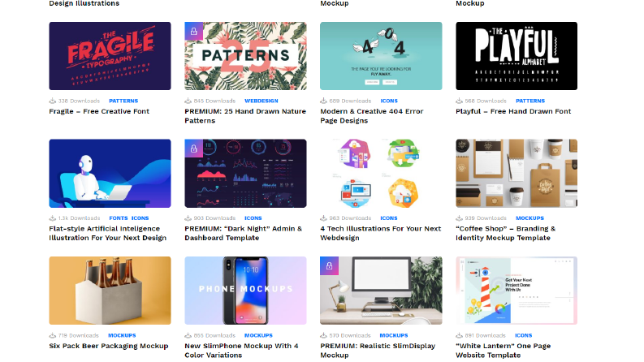Image resolution: width=644 pixels, height=362 pixels.
Task: Open the Coffee Shop branding thumbnail
Action: (516, 173)
